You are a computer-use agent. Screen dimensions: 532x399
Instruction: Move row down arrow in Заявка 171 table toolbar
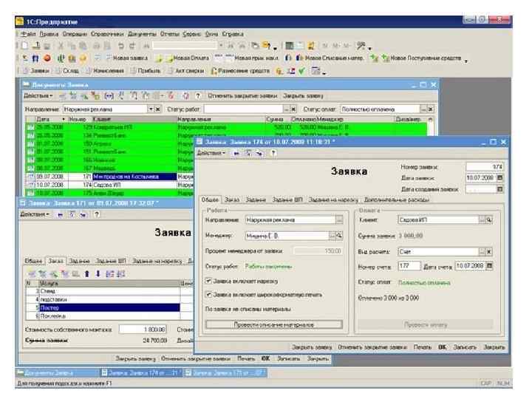coord(98,273)
